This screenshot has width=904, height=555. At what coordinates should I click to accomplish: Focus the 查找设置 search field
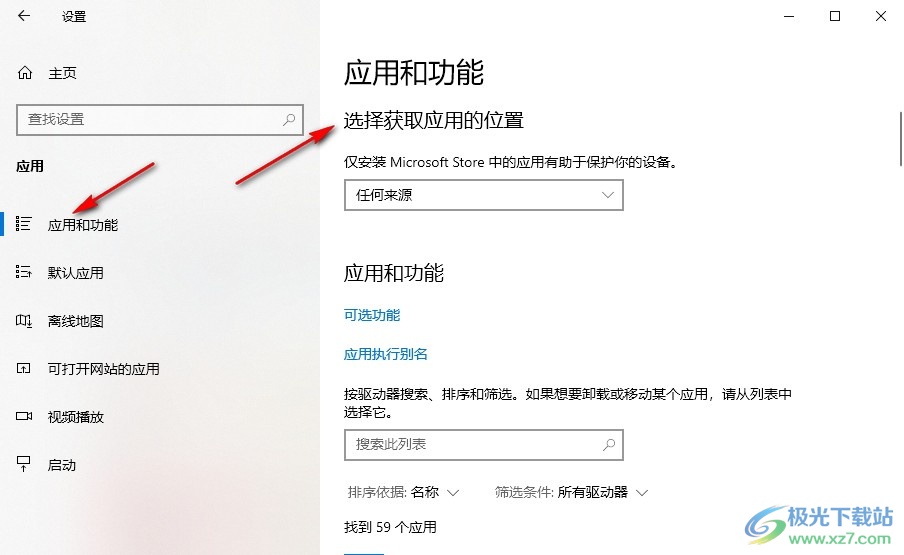(160, 120)
